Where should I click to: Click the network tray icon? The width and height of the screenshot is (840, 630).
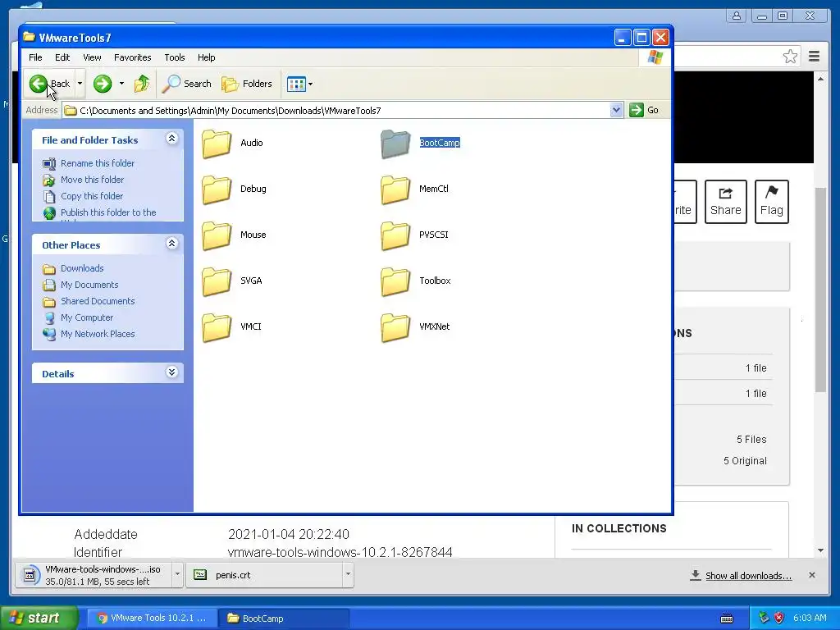[x=764, y=618]
